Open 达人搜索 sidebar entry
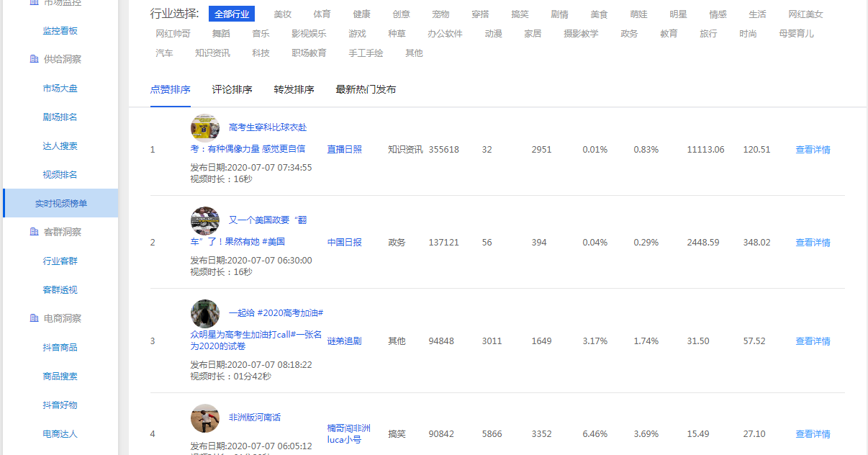868x455 pixels. (60, 145)
